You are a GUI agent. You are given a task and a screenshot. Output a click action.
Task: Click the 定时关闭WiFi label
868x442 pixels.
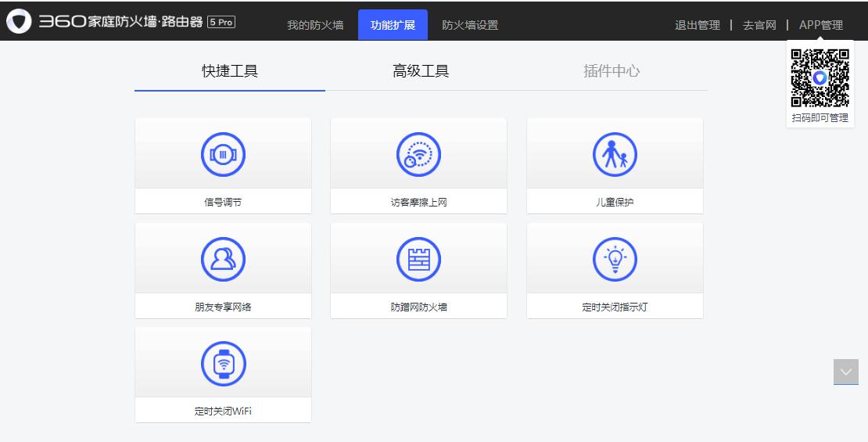(x=223, y=411)
